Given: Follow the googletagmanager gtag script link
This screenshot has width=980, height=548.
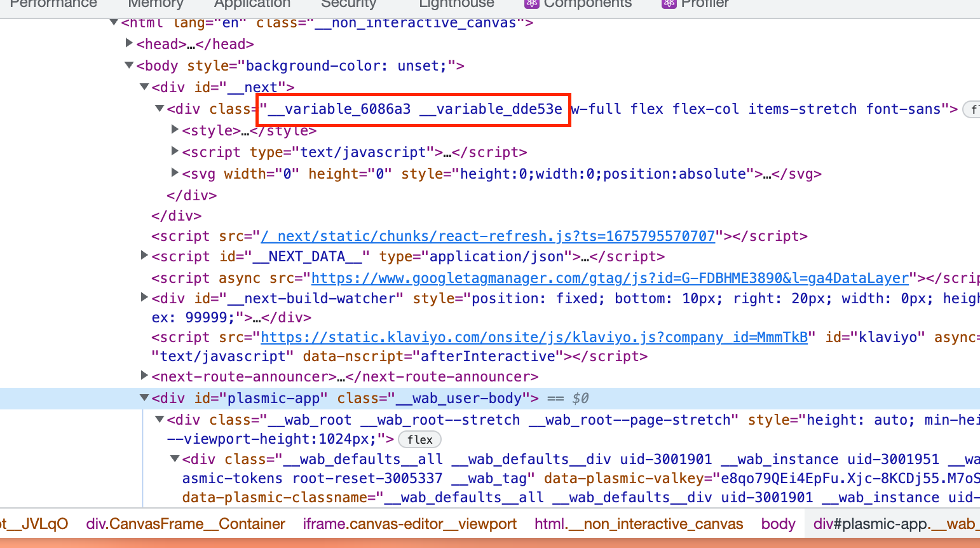Looking at the screenshot, I should (609, 278).
